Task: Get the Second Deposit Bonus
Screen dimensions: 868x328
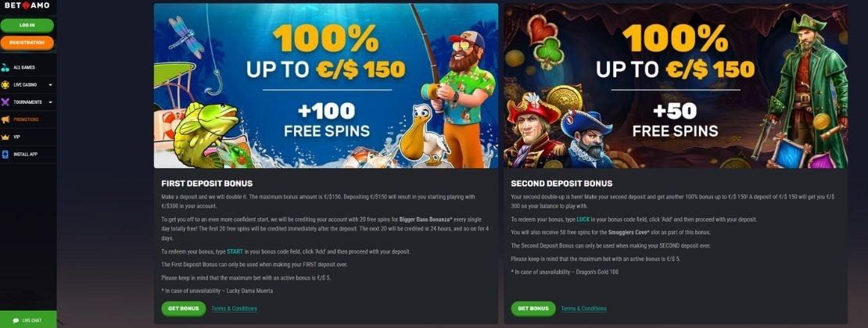Action: click(533, 308)
